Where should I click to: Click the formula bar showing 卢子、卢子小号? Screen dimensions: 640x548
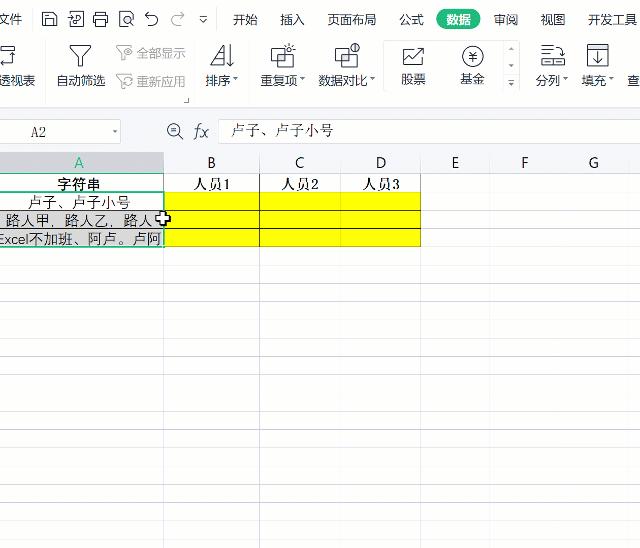tap(429, 131)
